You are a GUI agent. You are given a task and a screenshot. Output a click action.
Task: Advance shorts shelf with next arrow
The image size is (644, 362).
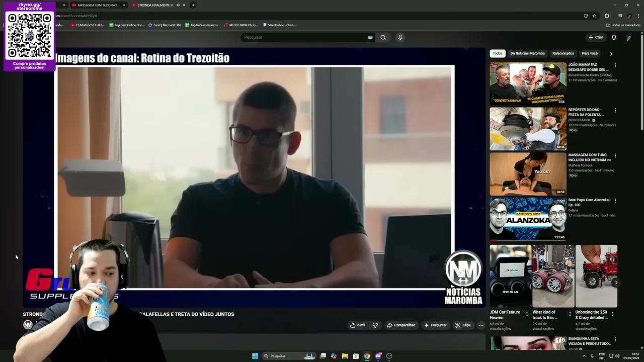pos(616,283)
